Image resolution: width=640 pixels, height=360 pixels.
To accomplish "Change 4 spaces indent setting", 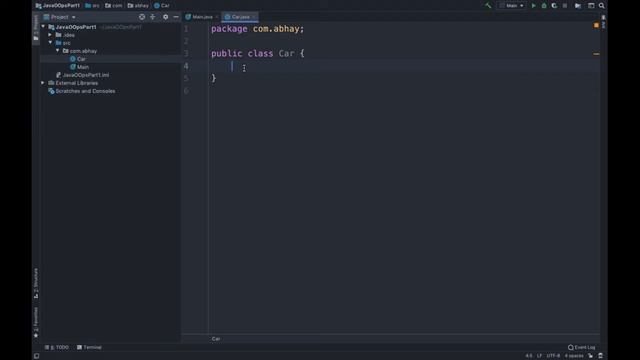I will [x=574, y=356].
